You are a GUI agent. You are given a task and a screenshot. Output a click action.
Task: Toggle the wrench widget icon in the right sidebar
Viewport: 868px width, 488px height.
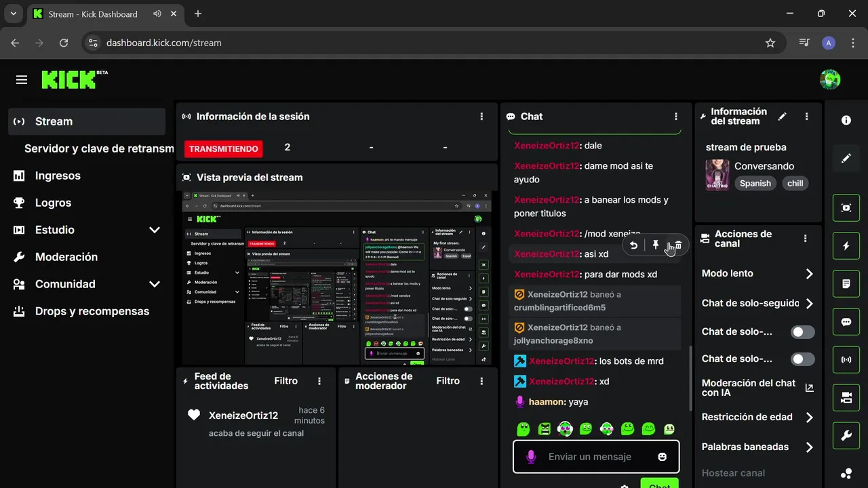click(846, 436)
